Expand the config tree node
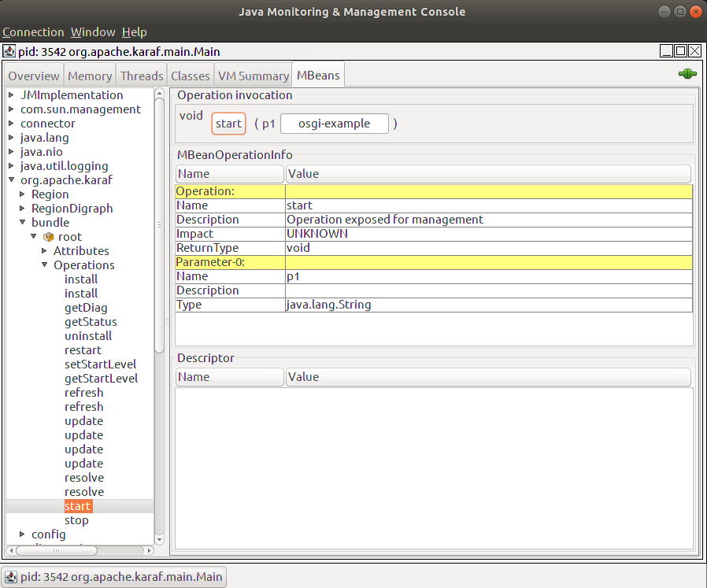This screenshot has height=588, width=707. pos(22,534)
